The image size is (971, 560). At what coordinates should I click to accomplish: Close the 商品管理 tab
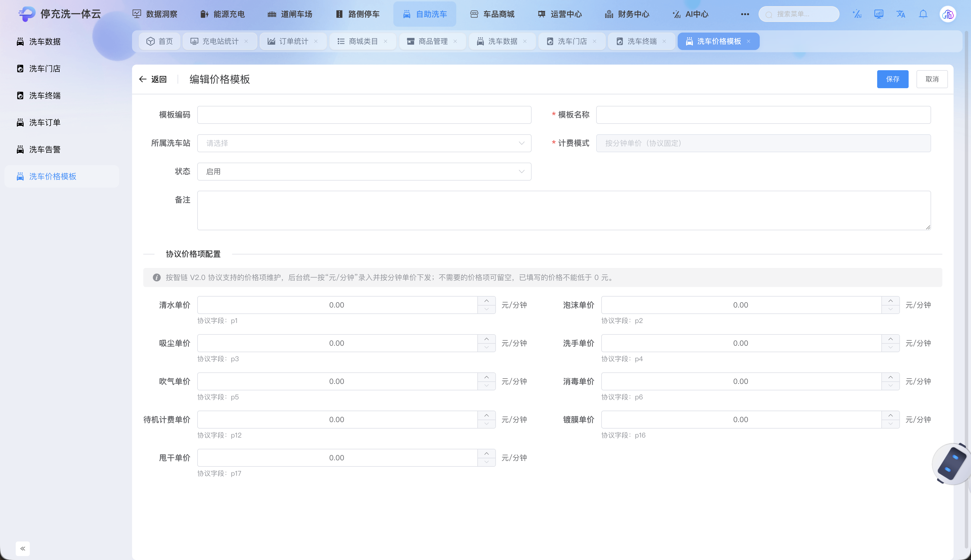pos(455,41)
